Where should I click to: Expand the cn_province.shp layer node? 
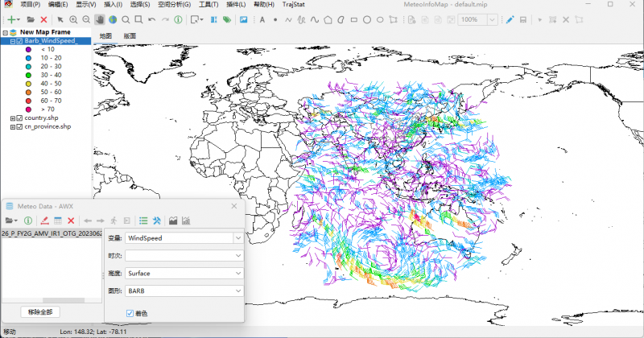[12, 127]
